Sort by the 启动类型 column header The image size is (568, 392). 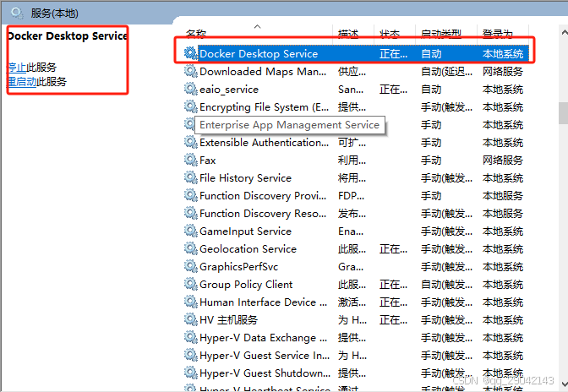441,34
